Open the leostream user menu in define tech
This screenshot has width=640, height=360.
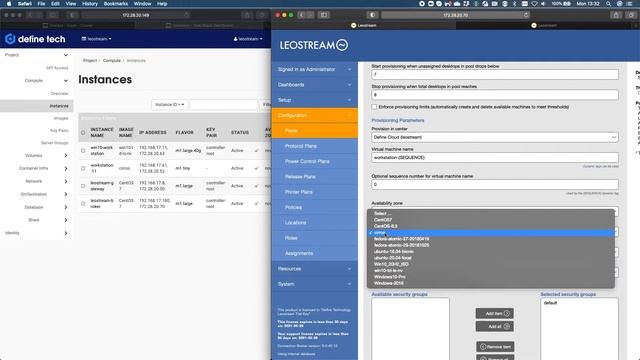(x=248, y=39)
